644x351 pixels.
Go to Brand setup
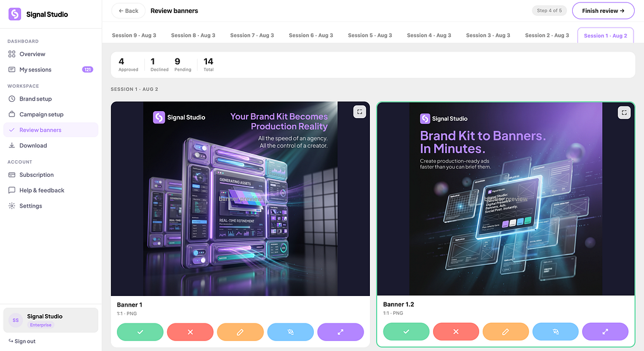point(50,99)
